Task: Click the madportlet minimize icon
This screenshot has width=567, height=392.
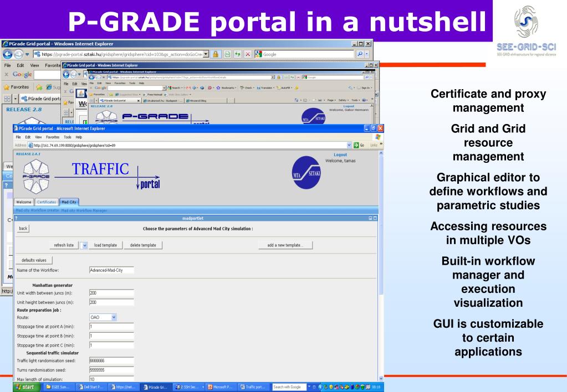Action: [370, 218]
